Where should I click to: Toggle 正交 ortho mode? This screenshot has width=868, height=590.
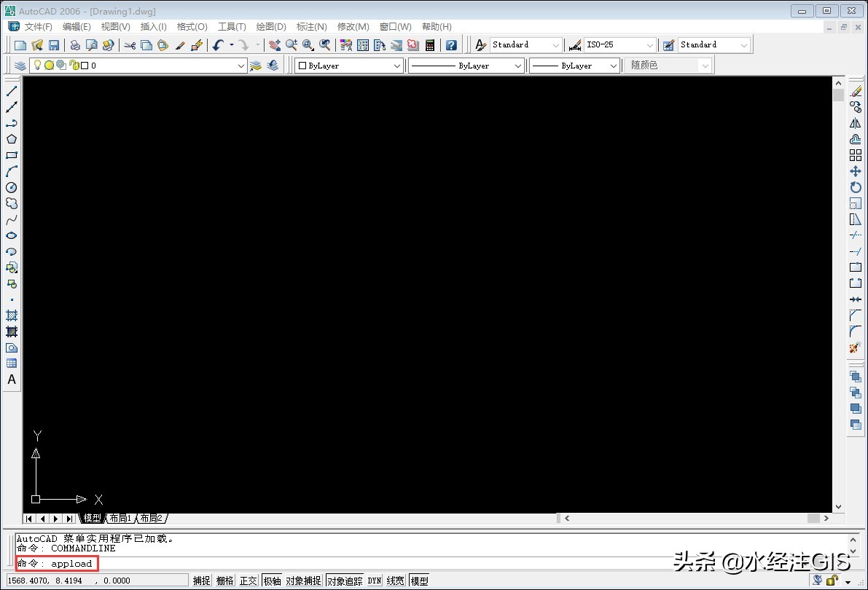pos(249,581)
